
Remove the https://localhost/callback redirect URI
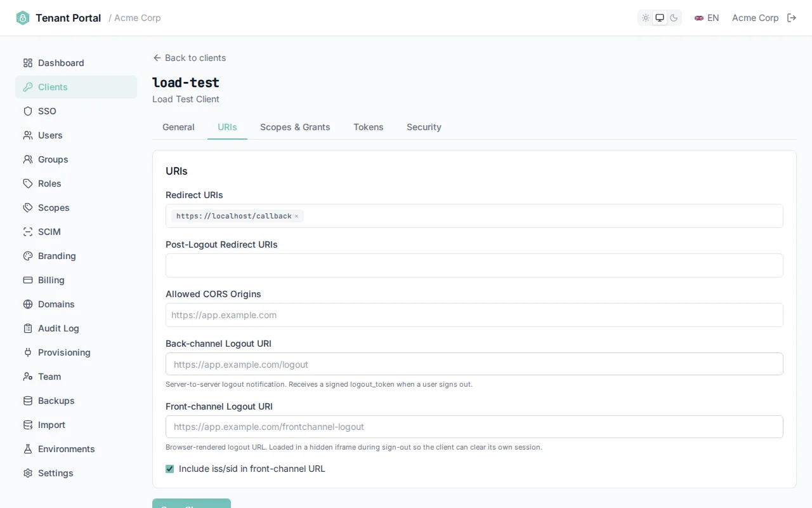coord(296,217)
